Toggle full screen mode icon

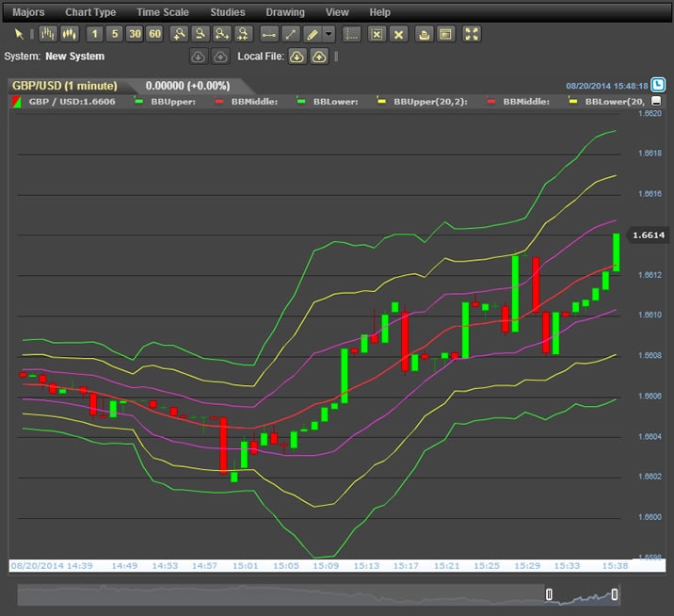[472, 34]
